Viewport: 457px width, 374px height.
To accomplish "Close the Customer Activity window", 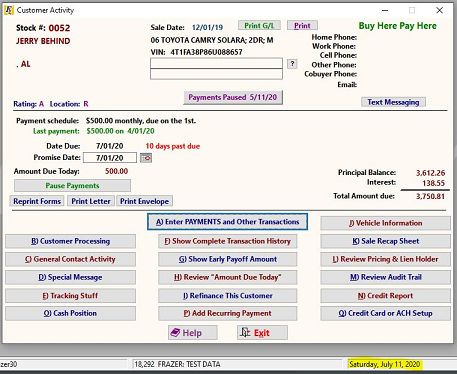I will click(x=440, y=10).
